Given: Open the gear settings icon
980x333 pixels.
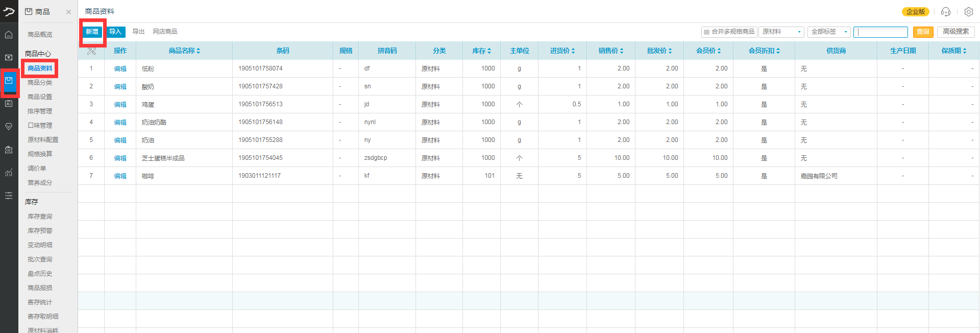Looking at the screenshot, I should tap(968, 12).
